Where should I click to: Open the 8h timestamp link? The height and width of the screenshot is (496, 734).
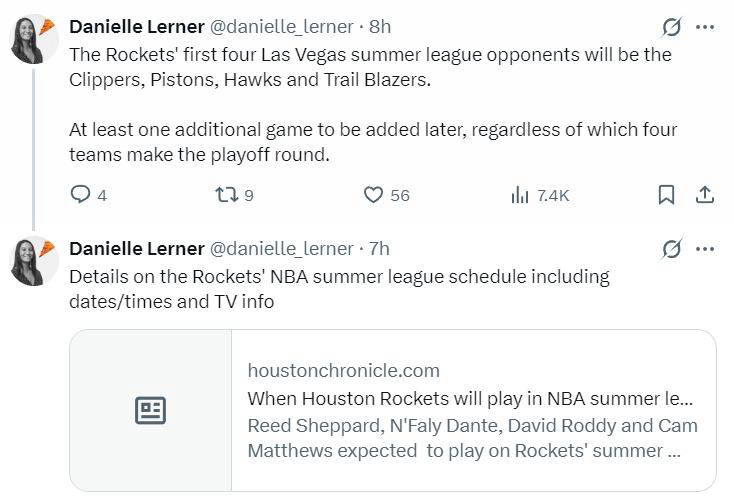click(381, 26)
